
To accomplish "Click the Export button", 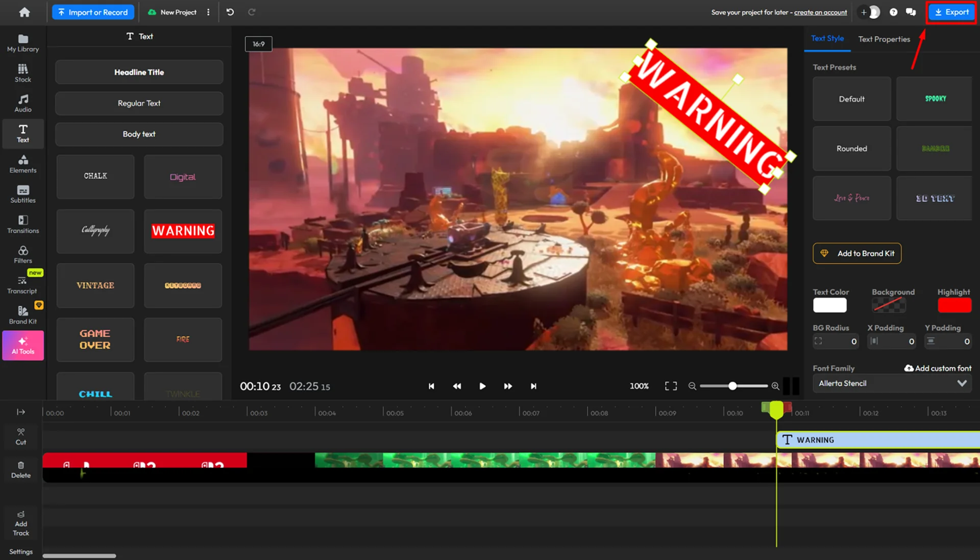I will tap(951, 12).
